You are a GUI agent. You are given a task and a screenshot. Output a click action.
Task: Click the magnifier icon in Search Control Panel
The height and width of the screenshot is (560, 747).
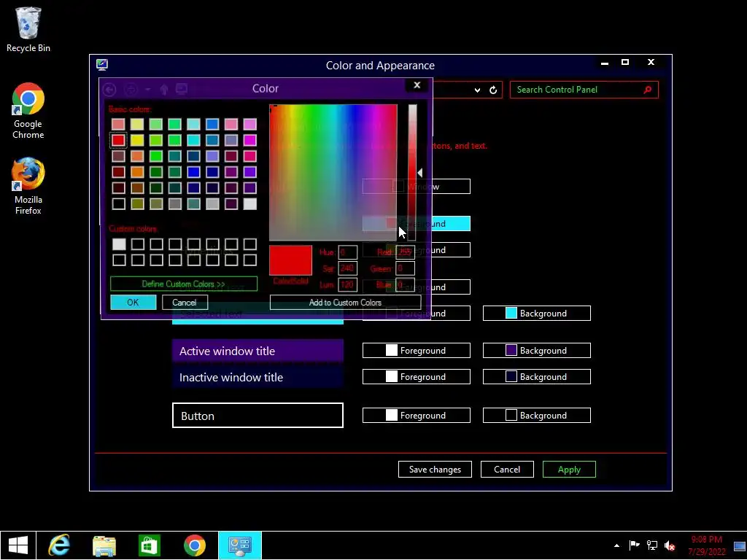(x=648, y=90)
